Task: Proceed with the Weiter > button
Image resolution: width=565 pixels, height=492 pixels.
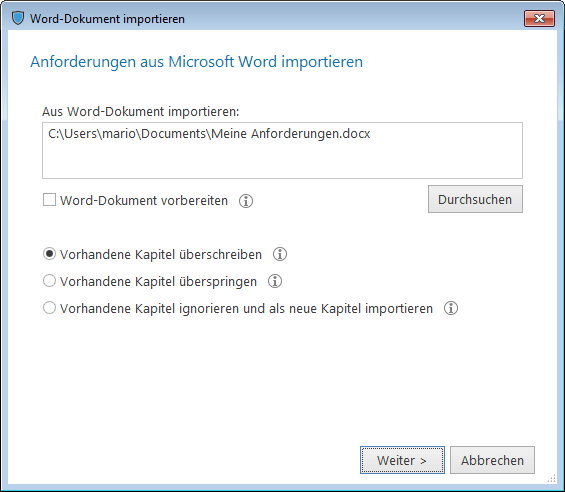Action: click(x=402, y=460)
